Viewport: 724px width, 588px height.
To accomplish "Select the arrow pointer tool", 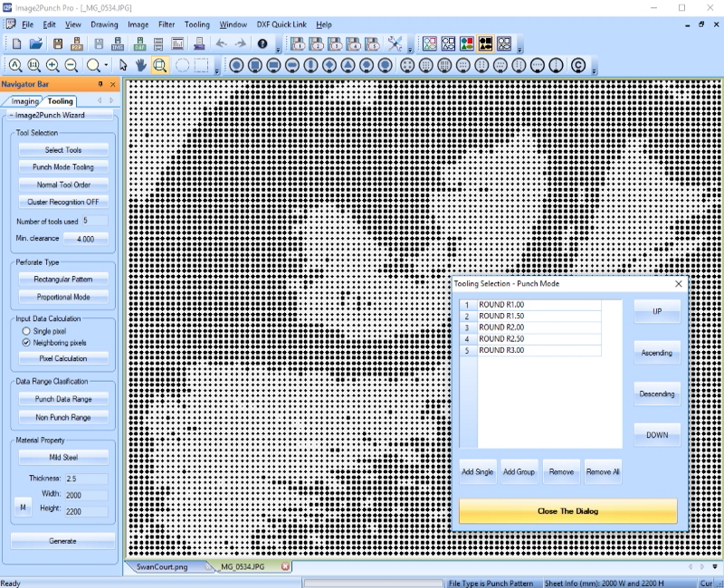I will coord(123,65).
